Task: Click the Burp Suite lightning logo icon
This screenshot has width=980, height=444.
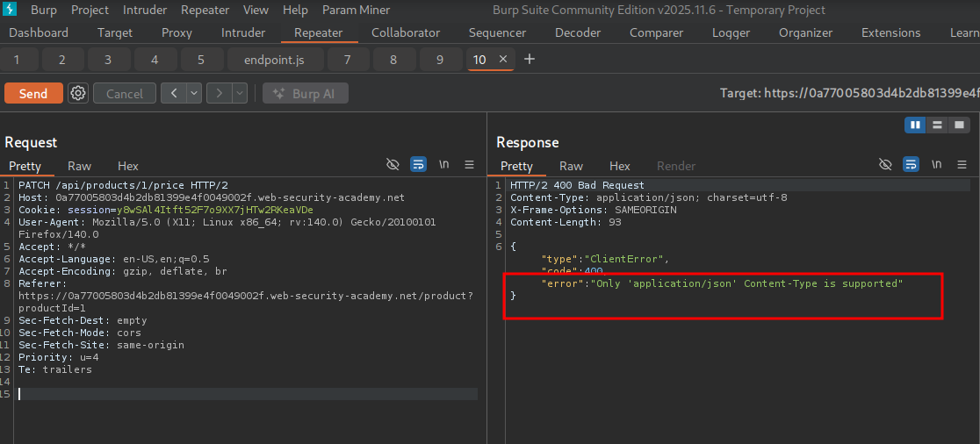Action: (x=10, y=10)
